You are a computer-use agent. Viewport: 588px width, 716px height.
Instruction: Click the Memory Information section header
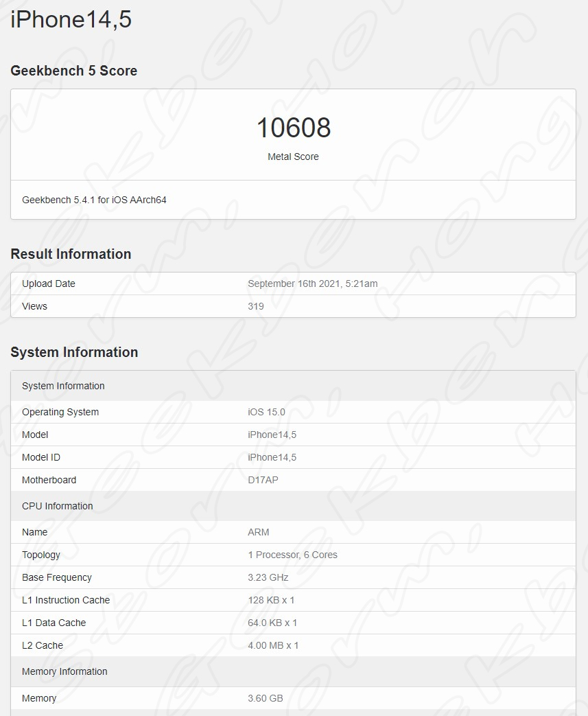(293, 671)
